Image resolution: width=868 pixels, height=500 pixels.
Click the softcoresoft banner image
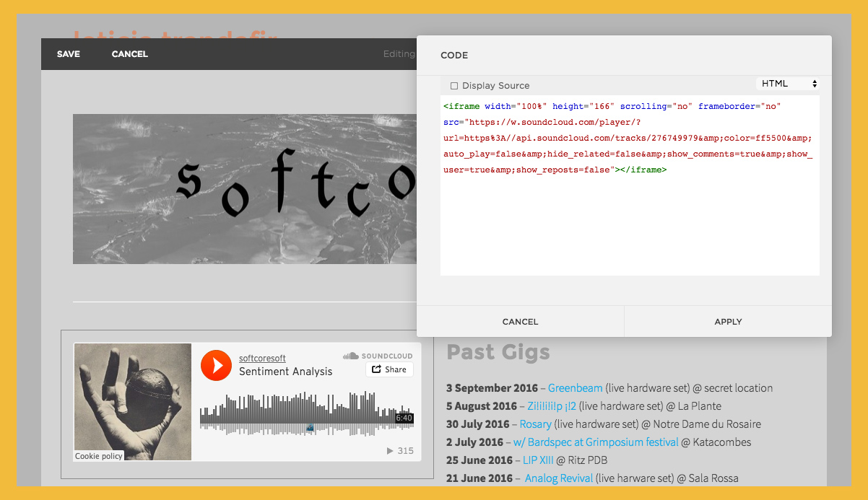click(x=245, y=189)
